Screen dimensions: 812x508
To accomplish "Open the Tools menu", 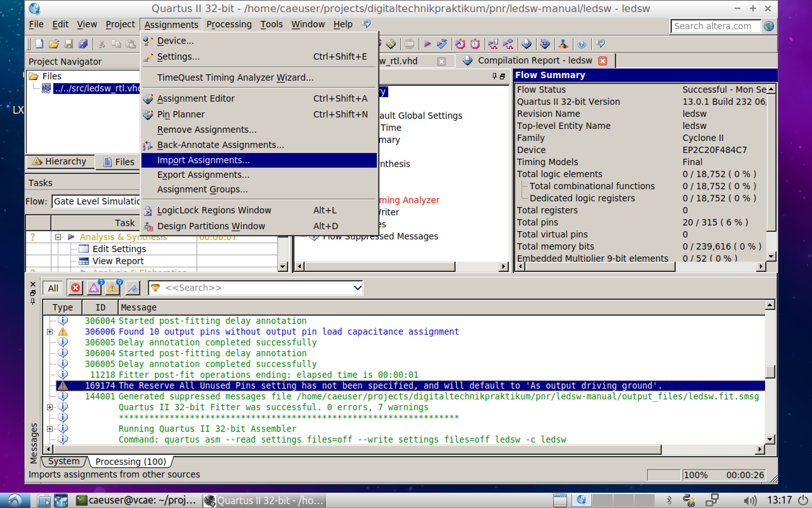I will pyautogui.click(x=272, y=24).
